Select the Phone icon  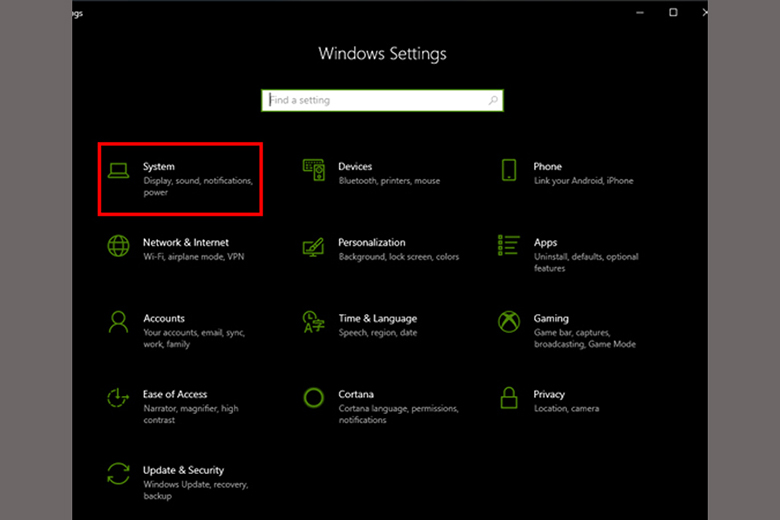(x=509, y=171)
